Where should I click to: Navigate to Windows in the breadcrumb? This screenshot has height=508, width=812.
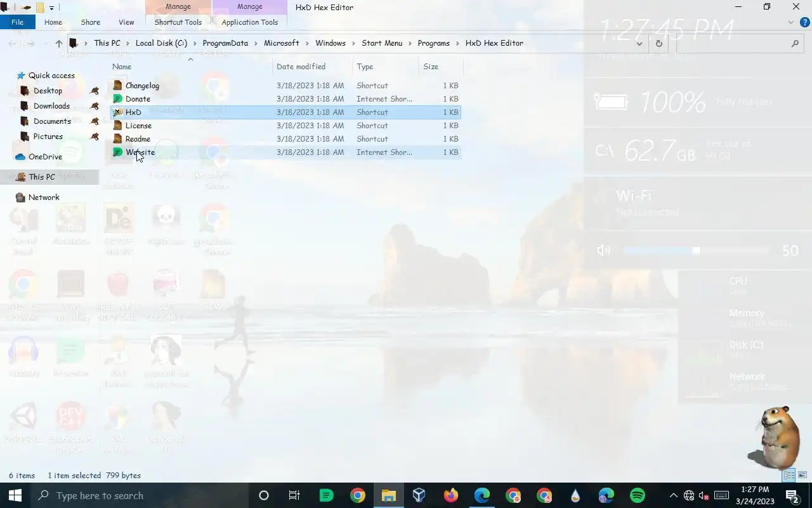pyautogui.click(x=331, y=43)
